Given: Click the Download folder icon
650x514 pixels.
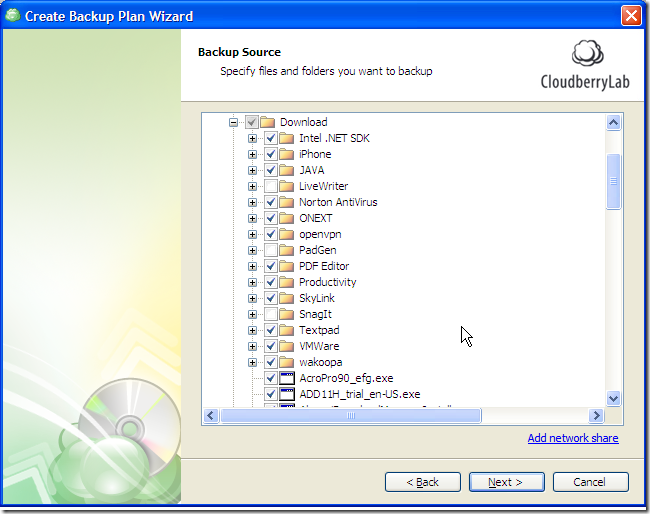Looking at the screenshot, I should pos(267,122).
